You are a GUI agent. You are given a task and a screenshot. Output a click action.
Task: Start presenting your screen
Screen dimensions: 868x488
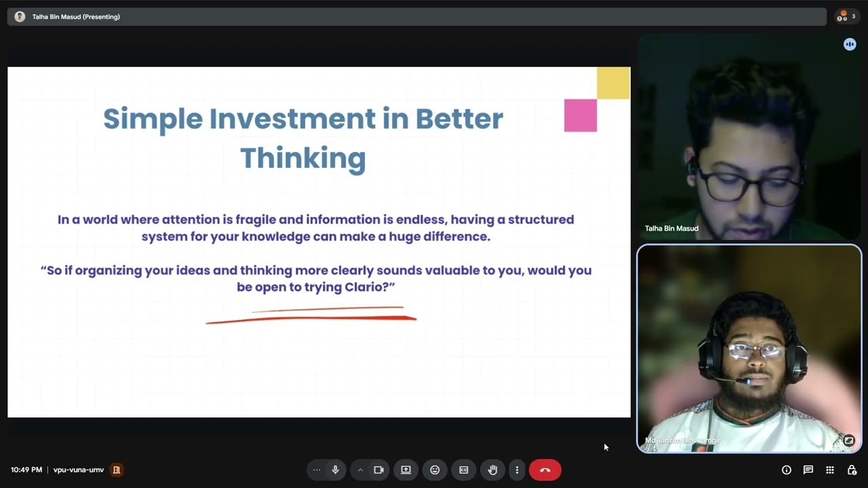(x=406, y=470)
